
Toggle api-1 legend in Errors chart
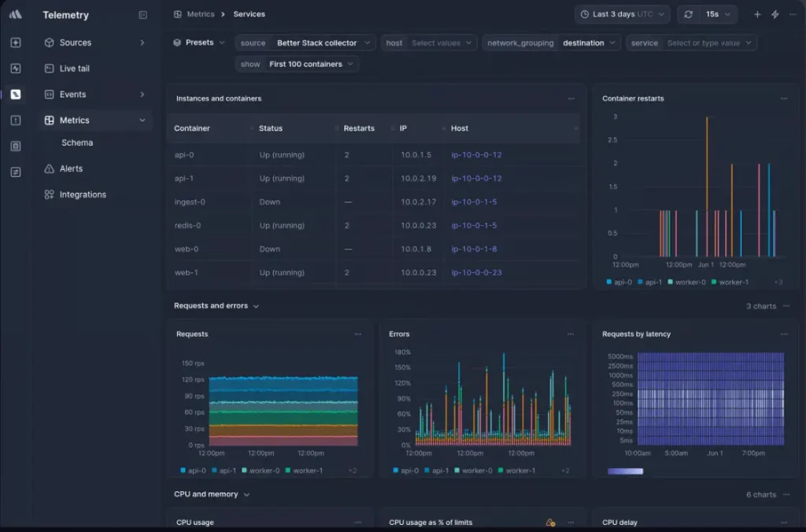[x=438, y=471]
